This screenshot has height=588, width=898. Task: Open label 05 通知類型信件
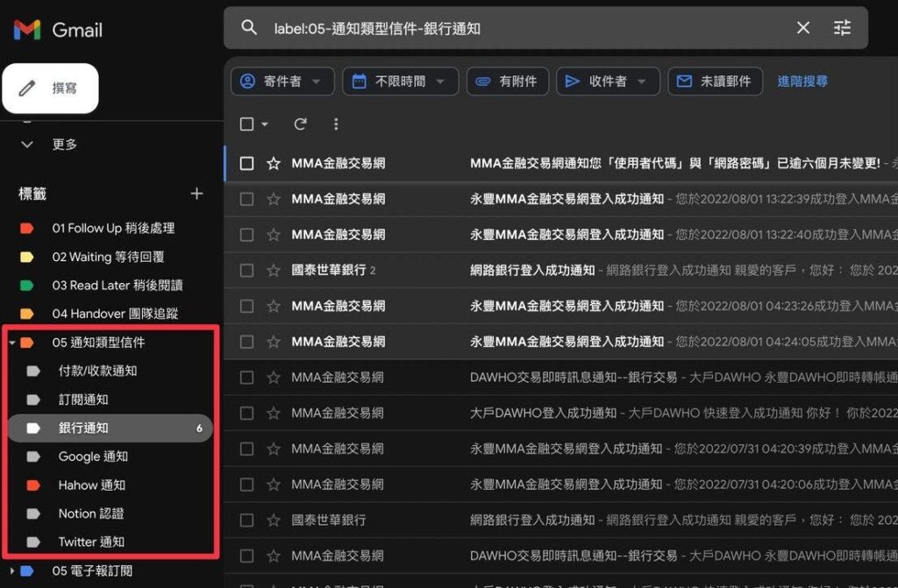coord(98,343)
